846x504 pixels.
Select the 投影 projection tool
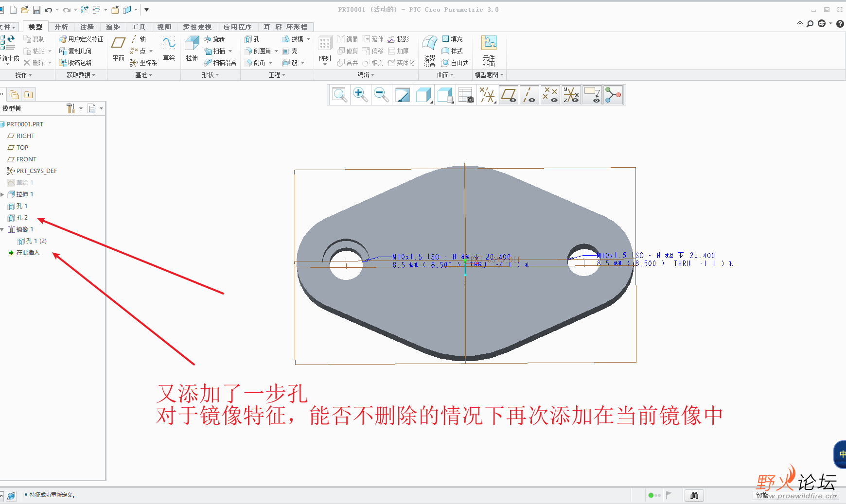(x=399, y=39)
